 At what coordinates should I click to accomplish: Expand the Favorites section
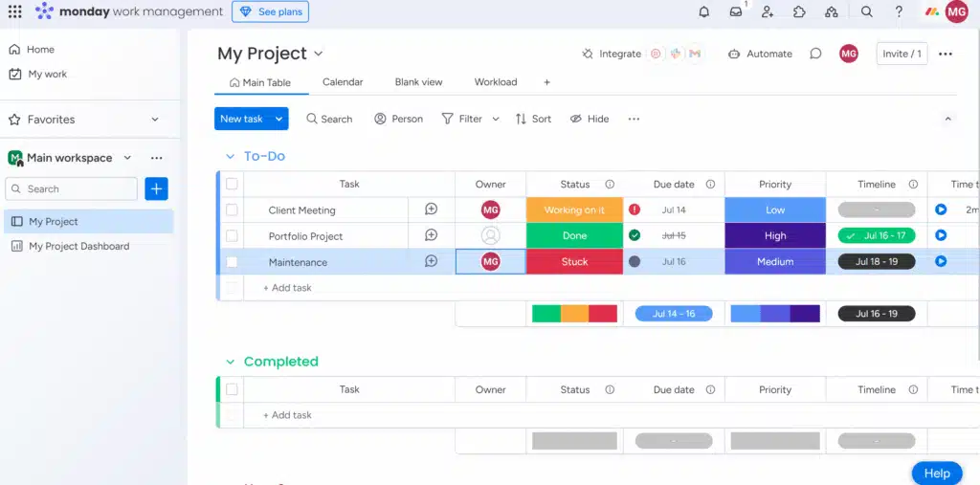click(155, 120)
